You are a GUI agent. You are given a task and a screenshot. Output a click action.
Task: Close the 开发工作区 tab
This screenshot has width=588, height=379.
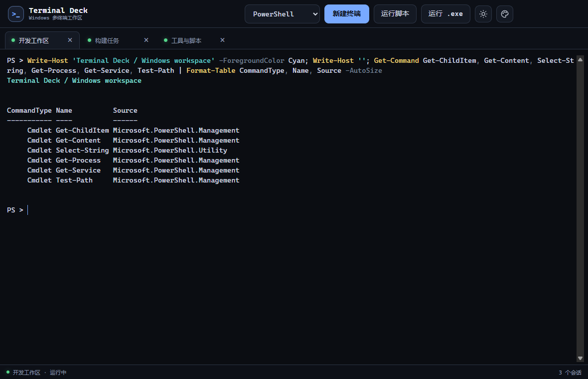pos(70,40)
